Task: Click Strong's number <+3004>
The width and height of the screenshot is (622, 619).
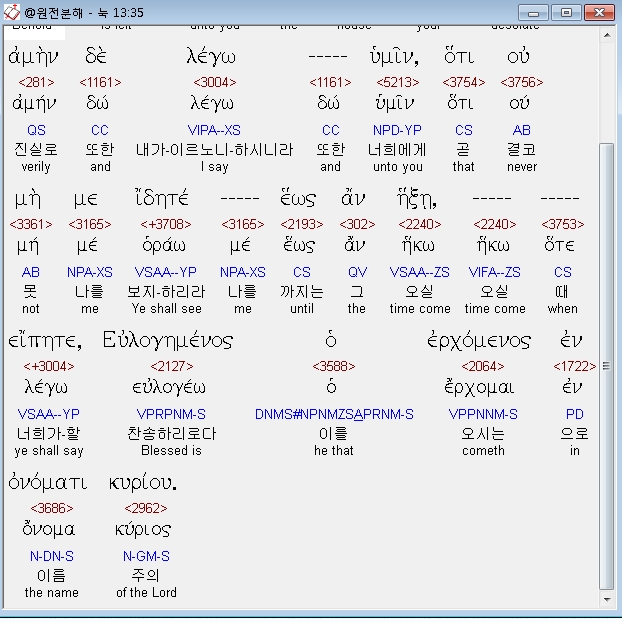Action: tap(49, 366)
